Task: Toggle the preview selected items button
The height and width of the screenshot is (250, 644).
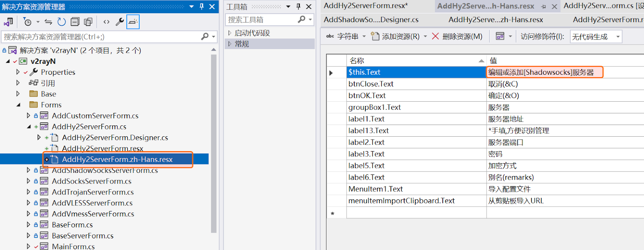Action: [133, 22]
